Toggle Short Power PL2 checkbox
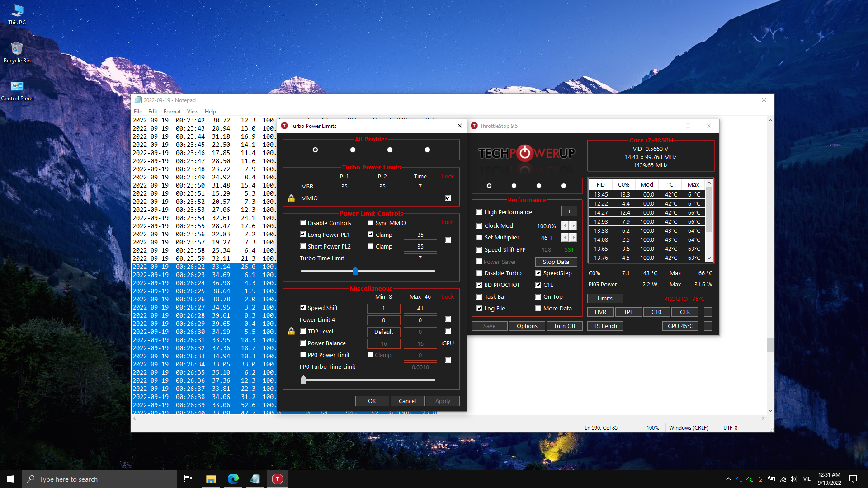This screenshot has width=868, height=488. click(303, 246)
